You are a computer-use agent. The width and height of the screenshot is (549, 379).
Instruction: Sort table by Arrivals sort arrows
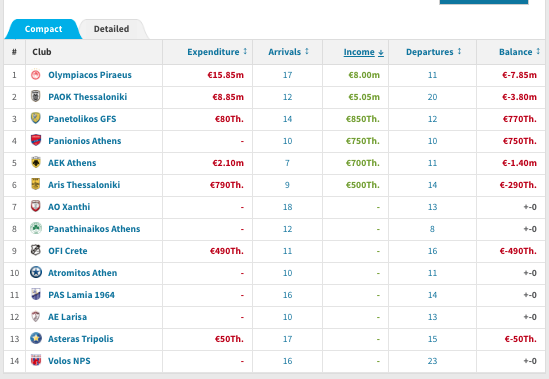[x=307, y=51]
